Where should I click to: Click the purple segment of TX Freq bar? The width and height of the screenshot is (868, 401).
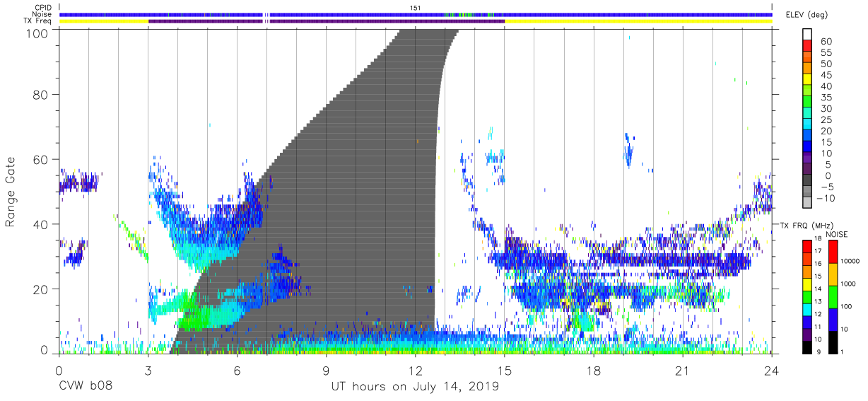(327, 21)
